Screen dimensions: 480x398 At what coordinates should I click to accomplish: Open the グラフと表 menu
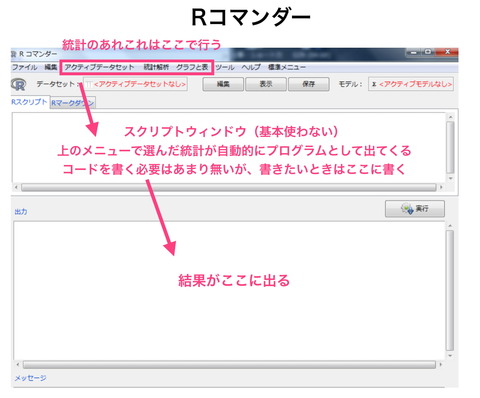pos(192,67)
